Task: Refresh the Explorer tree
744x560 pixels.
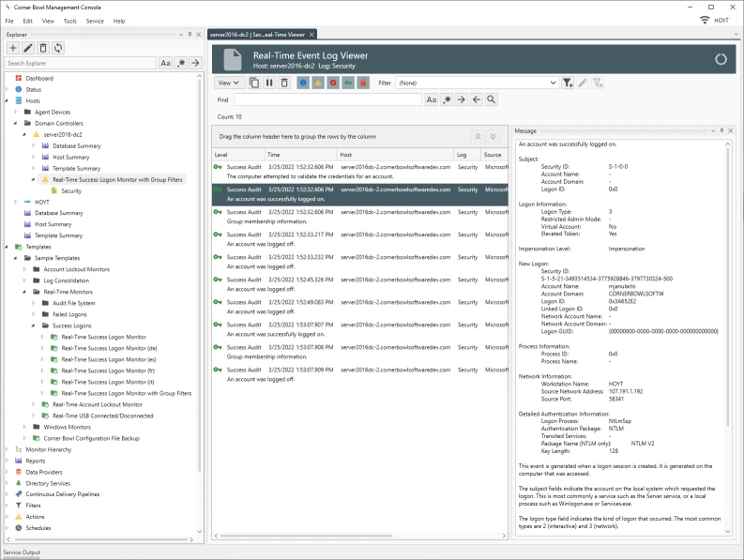Action: click(58, 48)
